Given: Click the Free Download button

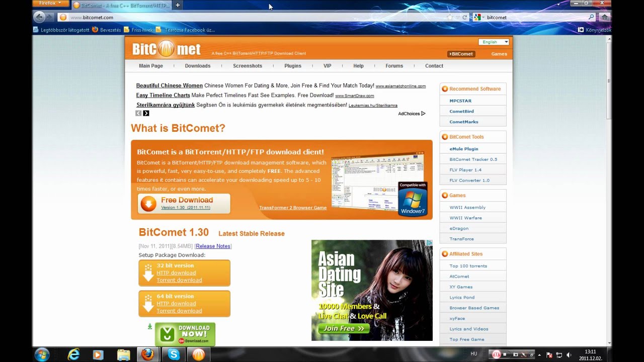Looking at the screenshot, I should click(184, 204).
